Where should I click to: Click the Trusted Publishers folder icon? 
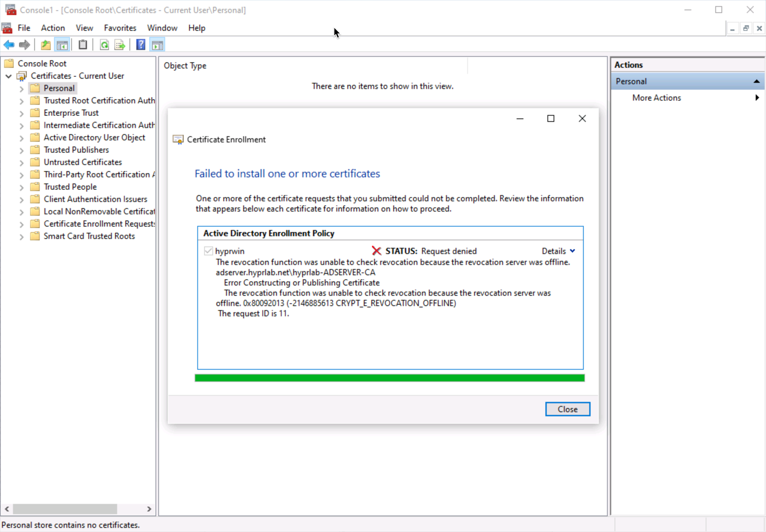coord(35,150)
